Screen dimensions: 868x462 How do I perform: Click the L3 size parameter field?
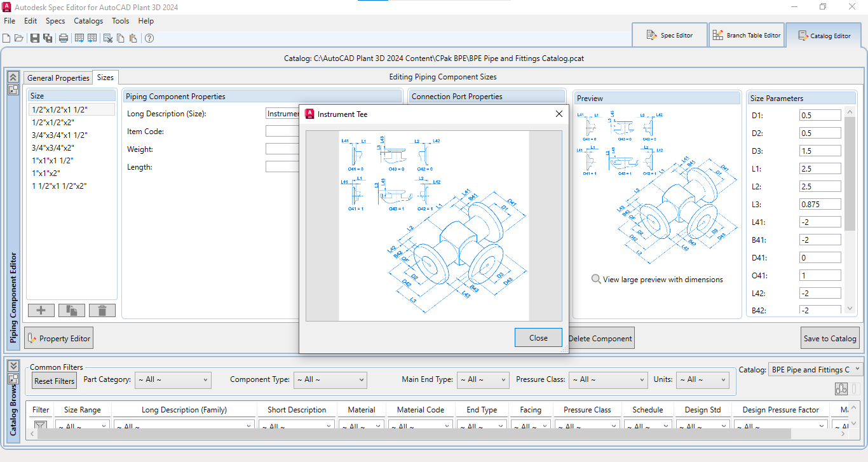[x=820, y=205]
